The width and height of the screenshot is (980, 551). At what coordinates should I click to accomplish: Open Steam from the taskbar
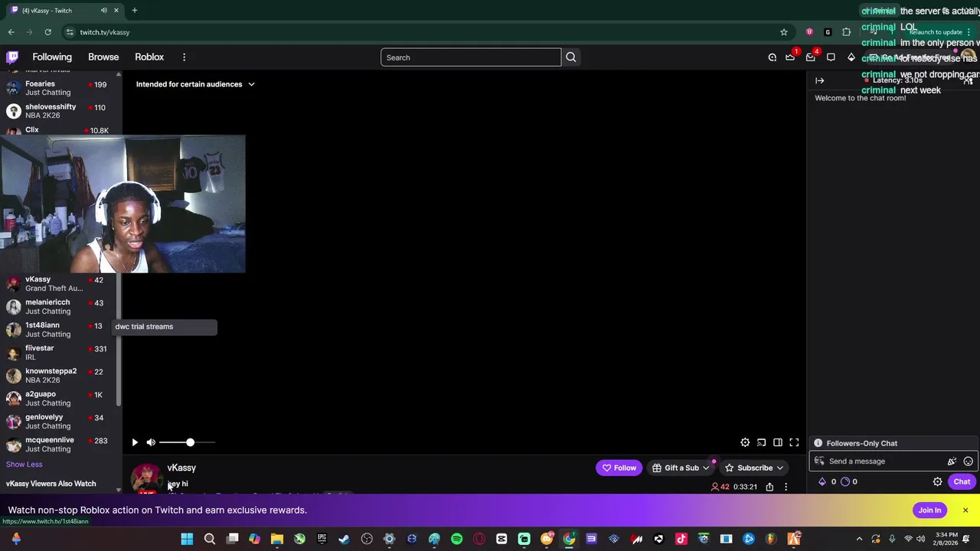[x=344, y=539]
